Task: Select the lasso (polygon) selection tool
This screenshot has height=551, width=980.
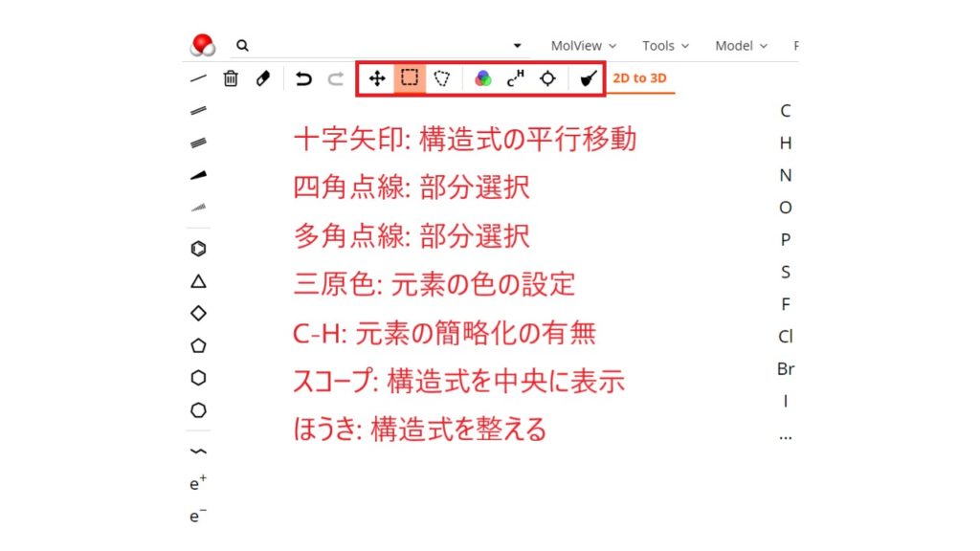Action: tap(442, 78)
